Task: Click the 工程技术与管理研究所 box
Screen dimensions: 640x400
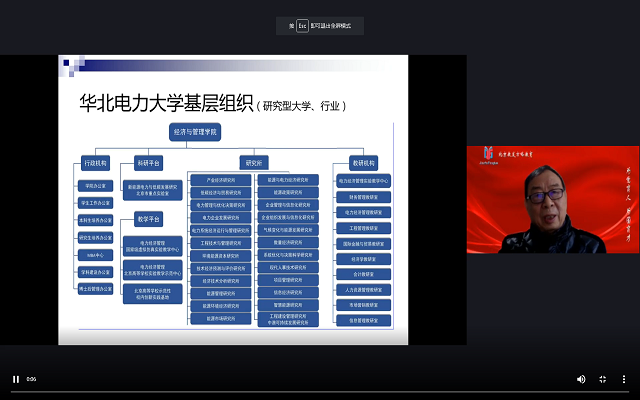Action: (x=221, y=243)
